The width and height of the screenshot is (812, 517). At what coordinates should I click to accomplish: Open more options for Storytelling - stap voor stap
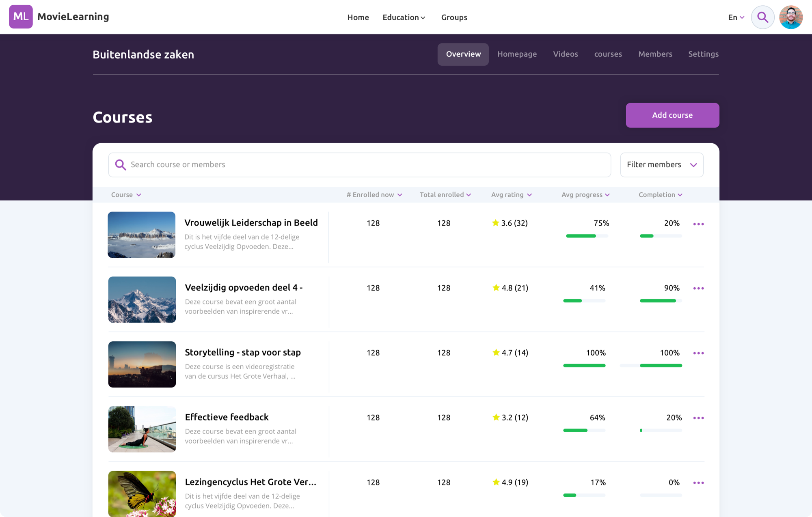click(698, 353)
